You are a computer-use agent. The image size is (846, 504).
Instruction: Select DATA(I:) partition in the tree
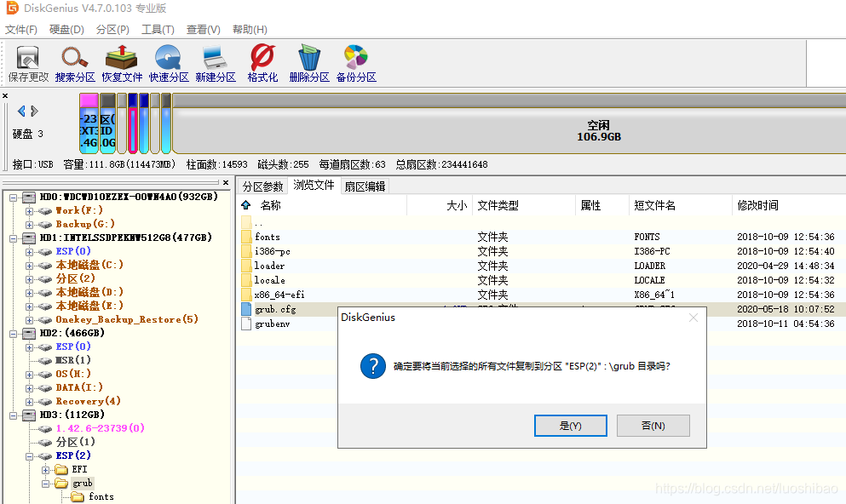(78, 387)
